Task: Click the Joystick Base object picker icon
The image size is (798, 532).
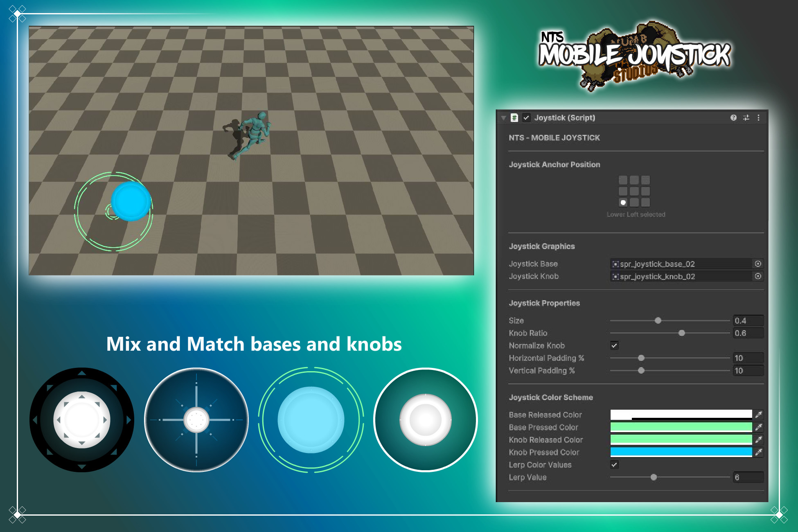Action: (x=758, y=264)
